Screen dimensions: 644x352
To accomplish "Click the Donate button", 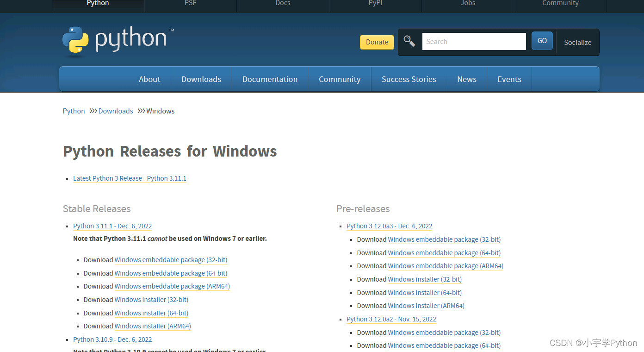I will [377, 42].
